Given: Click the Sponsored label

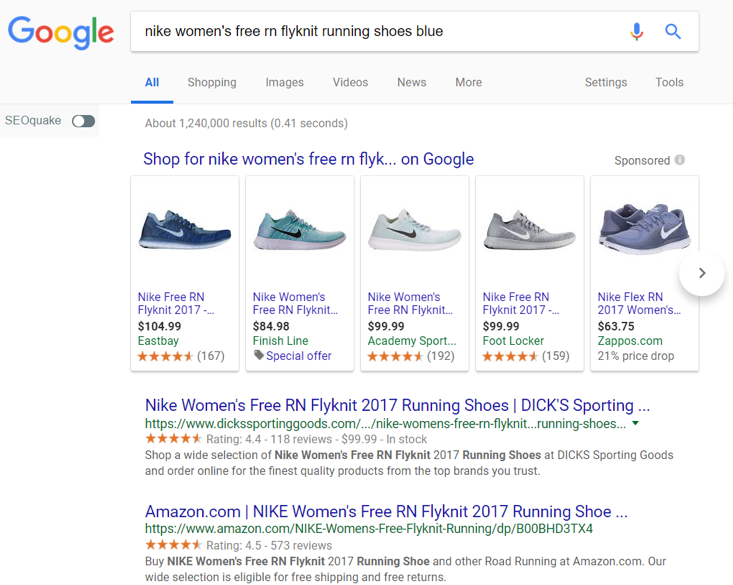Looking at the screenshot, I should tap(642, 160).
